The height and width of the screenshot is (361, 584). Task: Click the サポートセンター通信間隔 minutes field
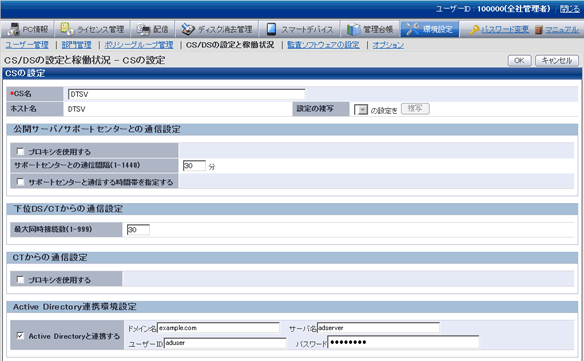point(194,166)
